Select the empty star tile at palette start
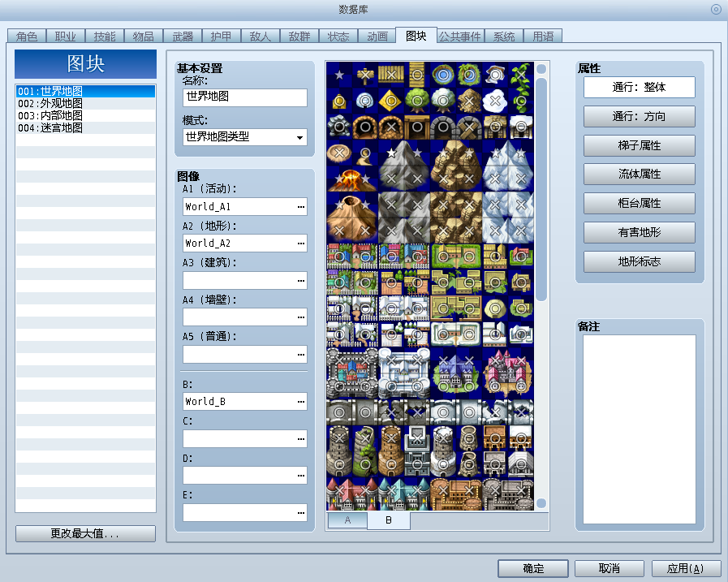 pos(339,75)
